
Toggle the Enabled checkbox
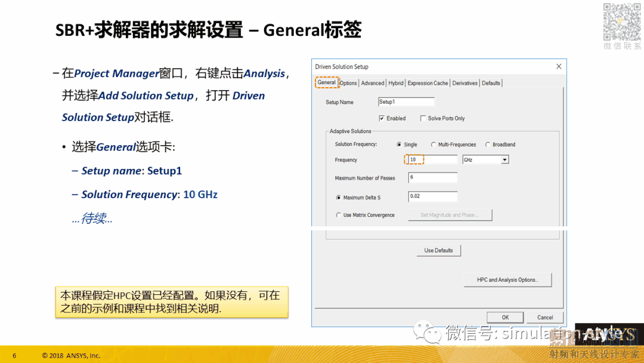[382, 118]
